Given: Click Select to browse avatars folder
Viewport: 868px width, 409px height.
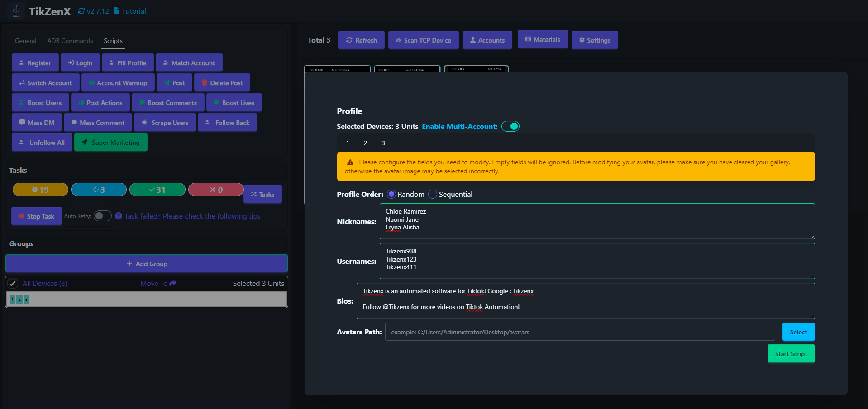Looking at the screenshot, I should click(x=799, y=332).
